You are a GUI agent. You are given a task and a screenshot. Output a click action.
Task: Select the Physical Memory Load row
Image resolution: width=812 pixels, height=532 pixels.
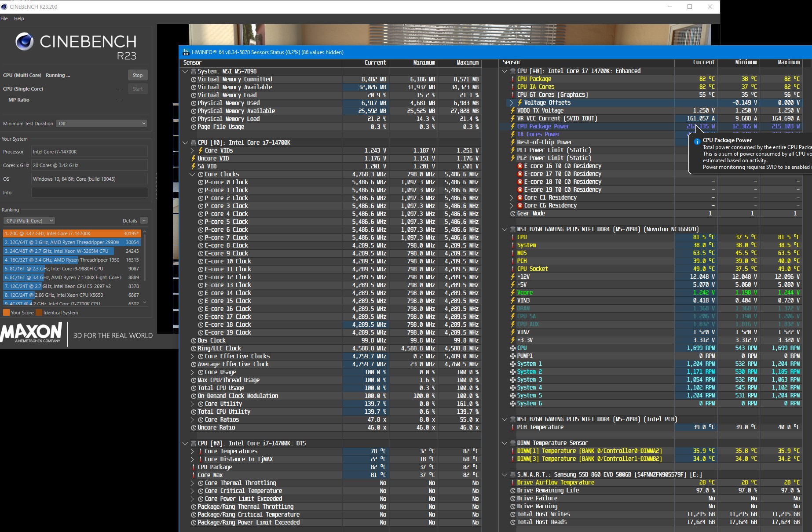coord(331,119)
